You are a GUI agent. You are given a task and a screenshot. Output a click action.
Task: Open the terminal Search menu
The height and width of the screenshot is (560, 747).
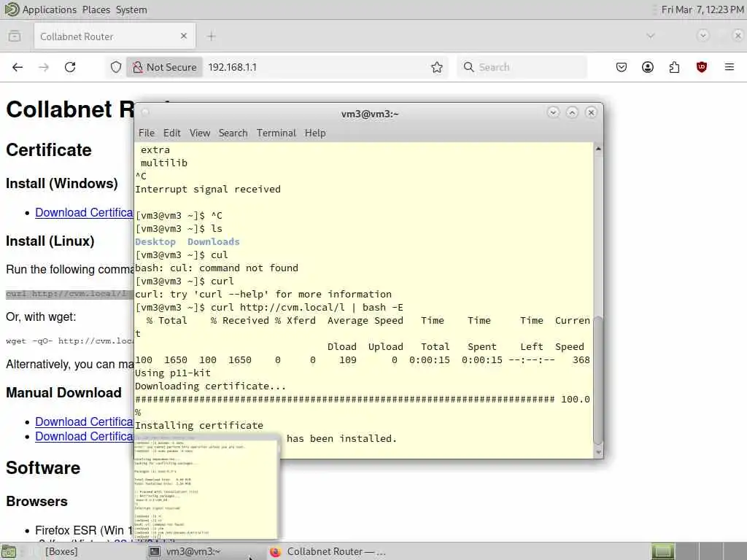pyautogui.click(x=233, y=133)
